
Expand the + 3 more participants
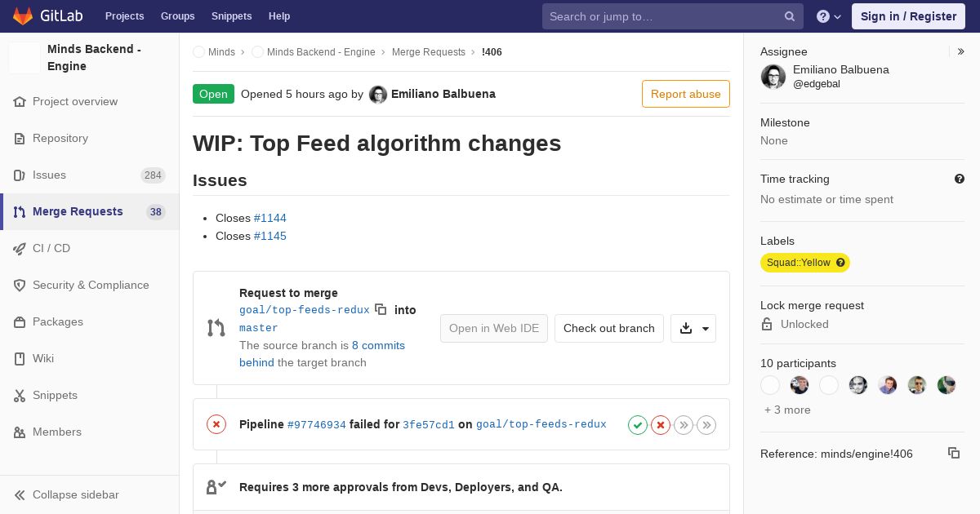click(x=787, y=410)
